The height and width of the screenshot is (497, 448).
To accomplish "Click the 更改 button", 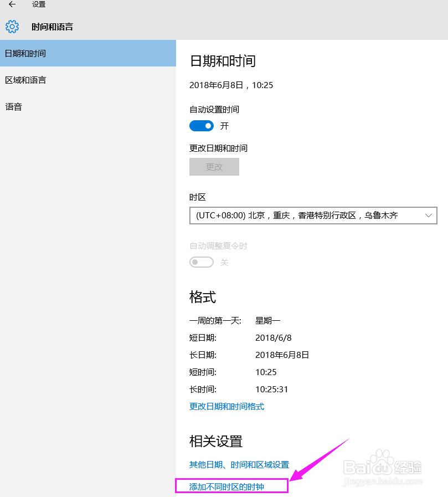I will (214, 167).
